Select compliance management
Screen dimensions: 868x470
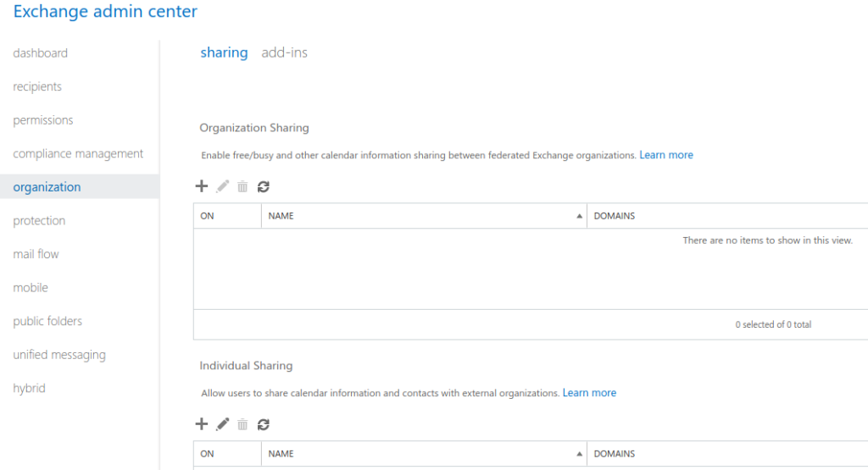click(x=78, y=154)
